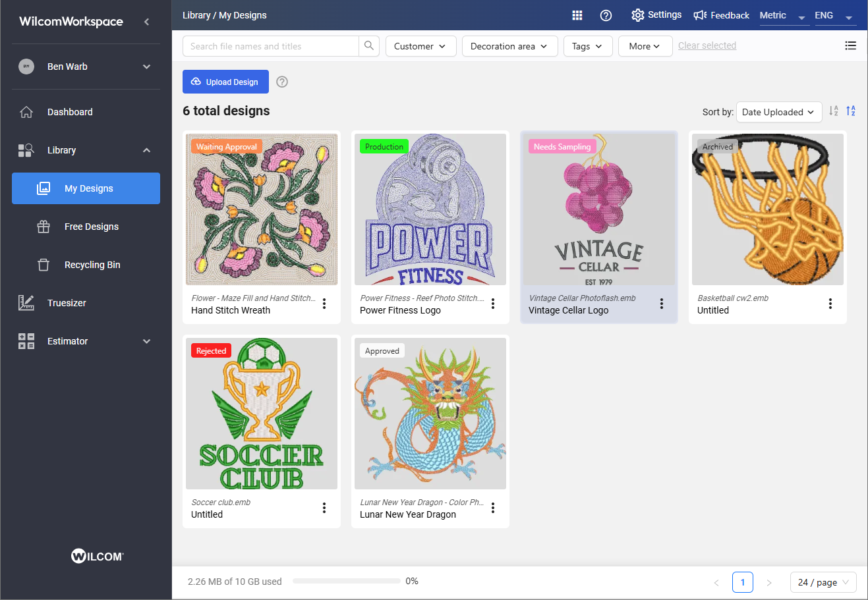868x600 pixels.
Task: Click the Clear selected link
Action: point(707,45)
